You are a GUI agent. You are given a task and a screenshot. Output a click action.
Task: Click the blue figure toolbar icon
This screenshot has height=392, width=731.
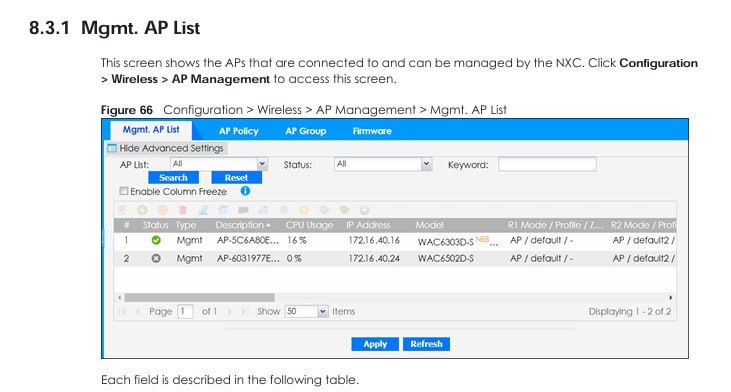point(203,210)
